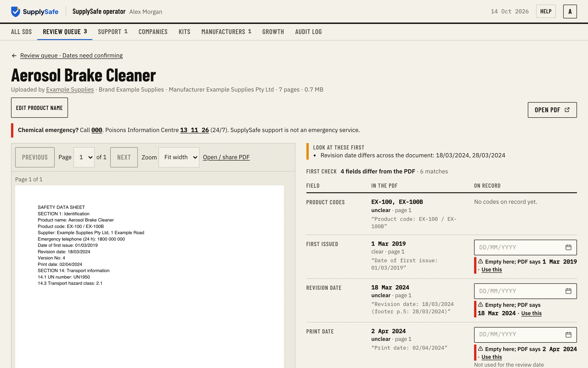This screenshot has height=368, width=588.
Task: Click 'No codes on record yet.' text
Action: (505, 202)
